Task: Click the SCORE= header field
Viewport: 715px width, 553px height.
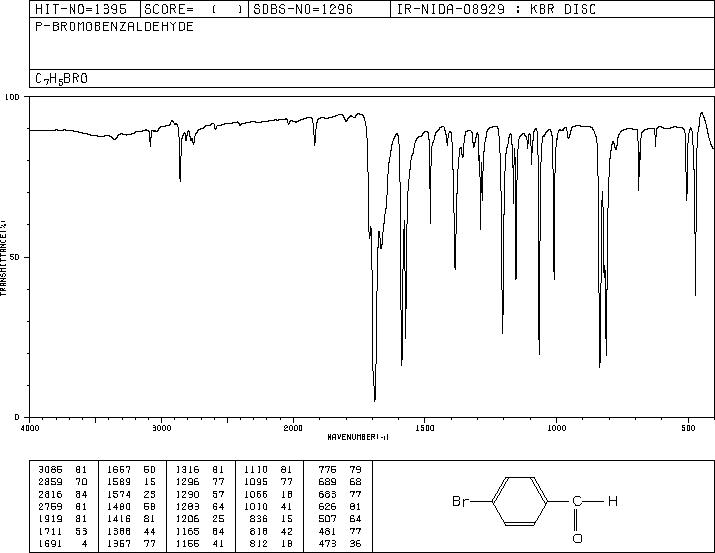Action: pyautogui.click(x=193, y=9)
